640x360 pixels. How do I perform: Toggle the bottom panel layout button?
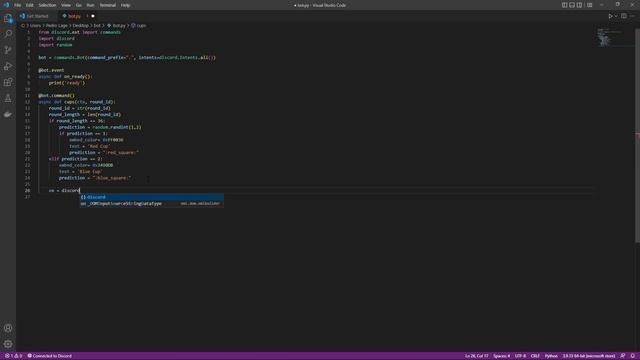coord(572,5)
